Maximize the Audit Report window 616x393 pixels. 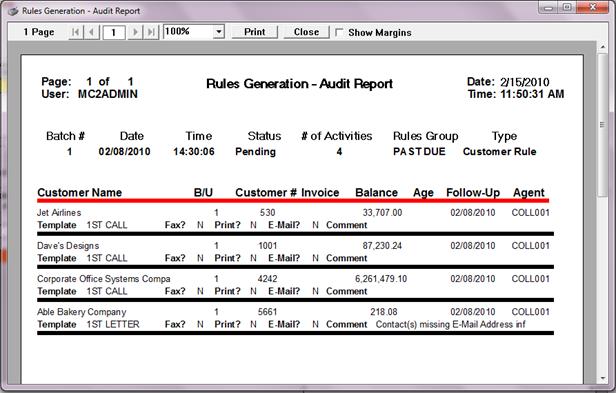pyautogui.click(x=567, y=7)
